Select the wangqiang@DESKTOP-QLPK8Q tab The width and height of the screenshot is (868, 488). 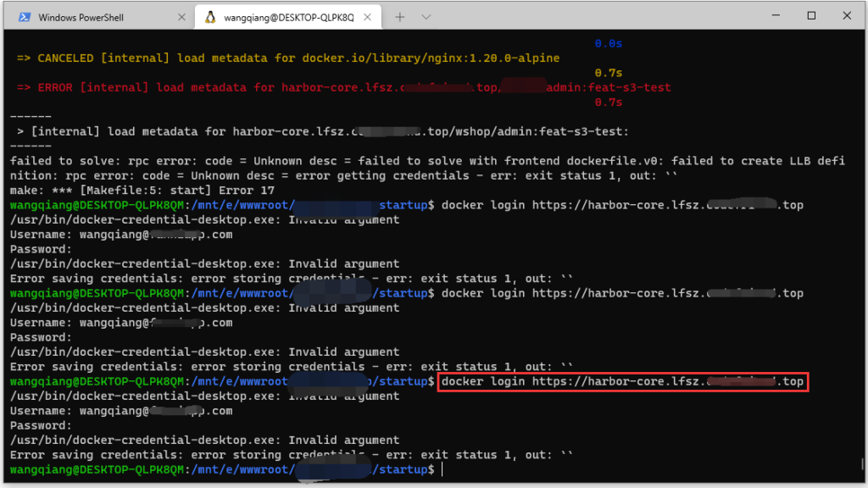click(x=288, y=17)
